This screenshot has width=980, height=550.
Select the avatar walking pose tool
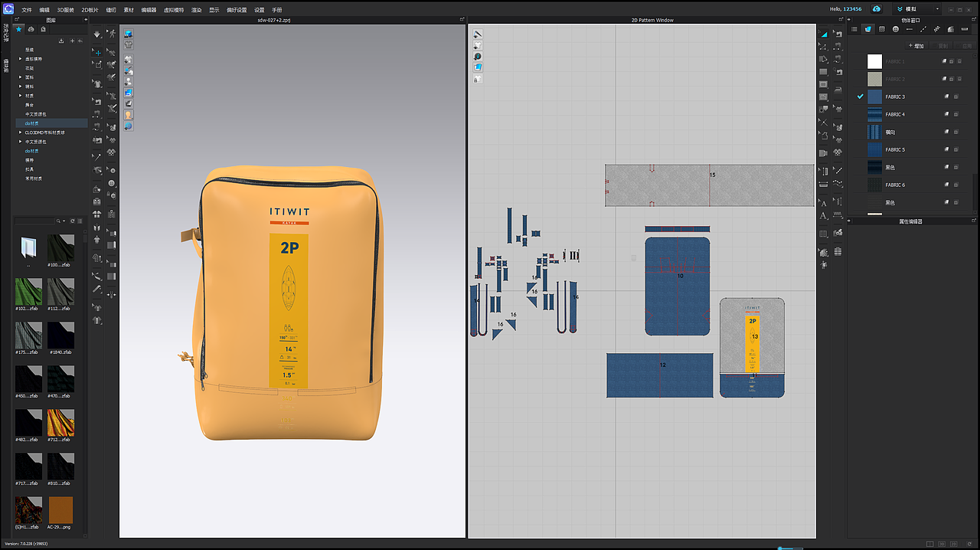(x=112, y=34)
